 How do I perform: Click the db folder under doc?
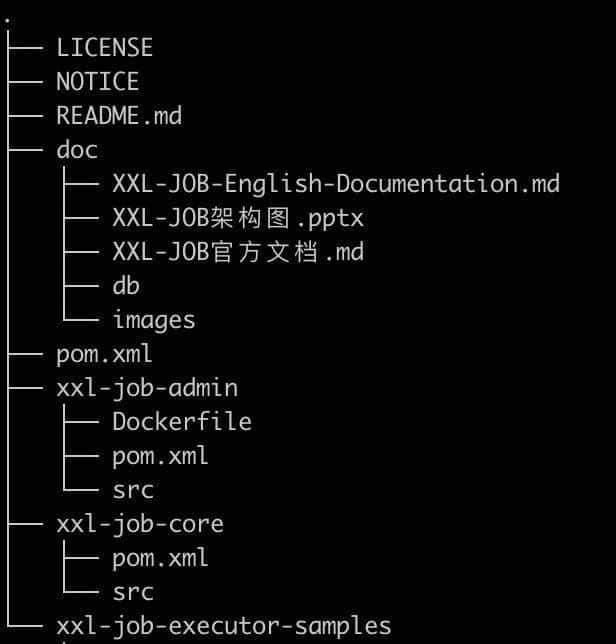(126, 286)
